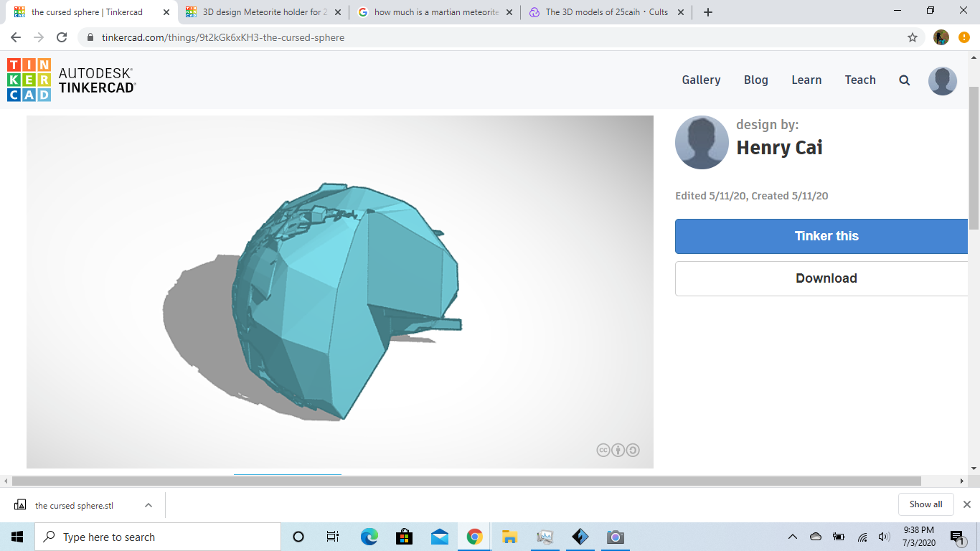Switch to the 25caih Cults tab
Viewport: 980px width, 551px height.
point(606,12)
